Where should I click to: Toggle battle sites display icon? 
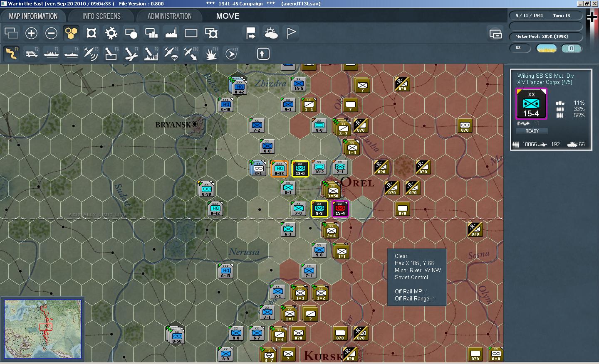pyautogui.click(x=131, y=33)
